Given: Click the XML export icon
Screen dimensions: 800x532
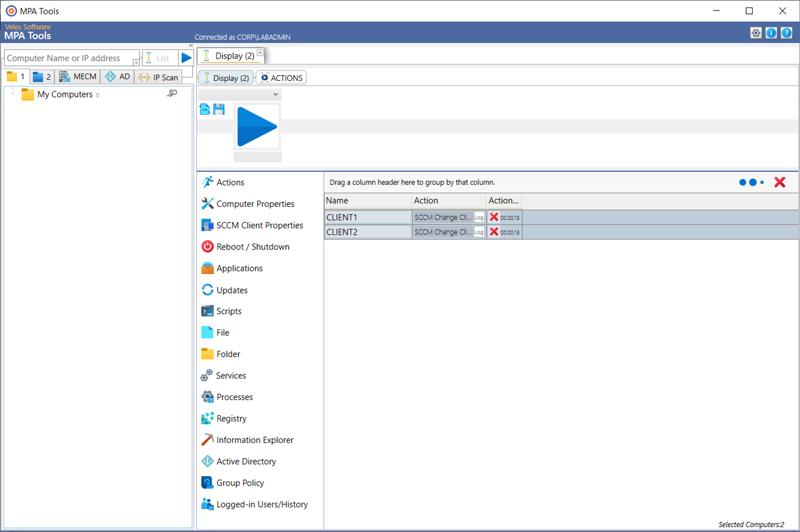Looking at the screenshot, I should (205, 109).
